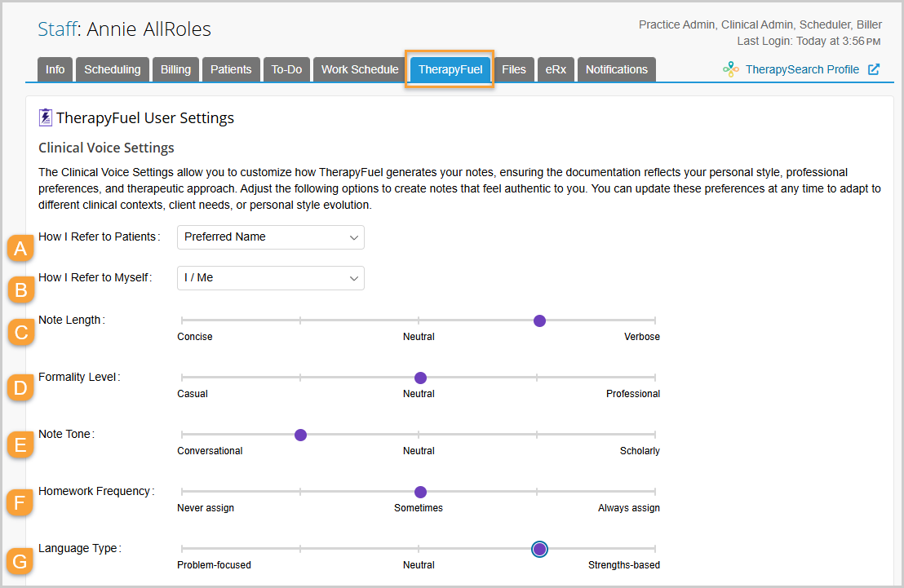Click the Last Login timestamp text
The image size is (904, 588).
pyautogui.click(x=809, y=42)
